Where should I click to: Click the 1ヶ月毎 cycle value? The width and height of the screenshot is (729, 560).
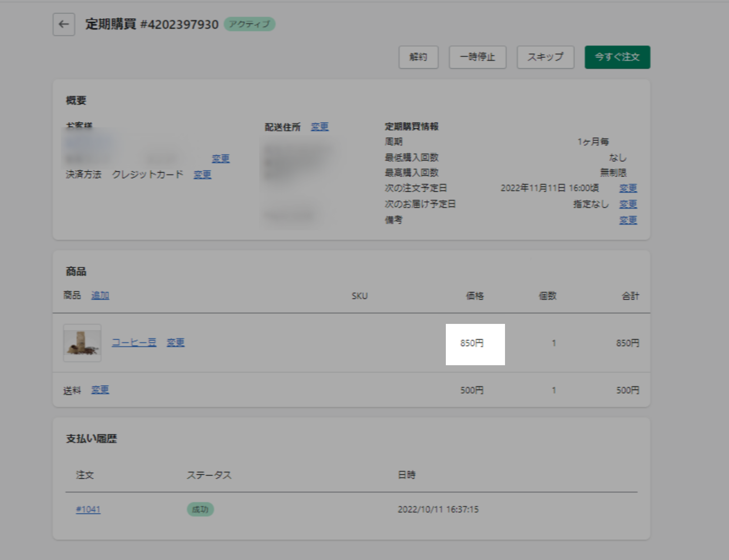593,142
